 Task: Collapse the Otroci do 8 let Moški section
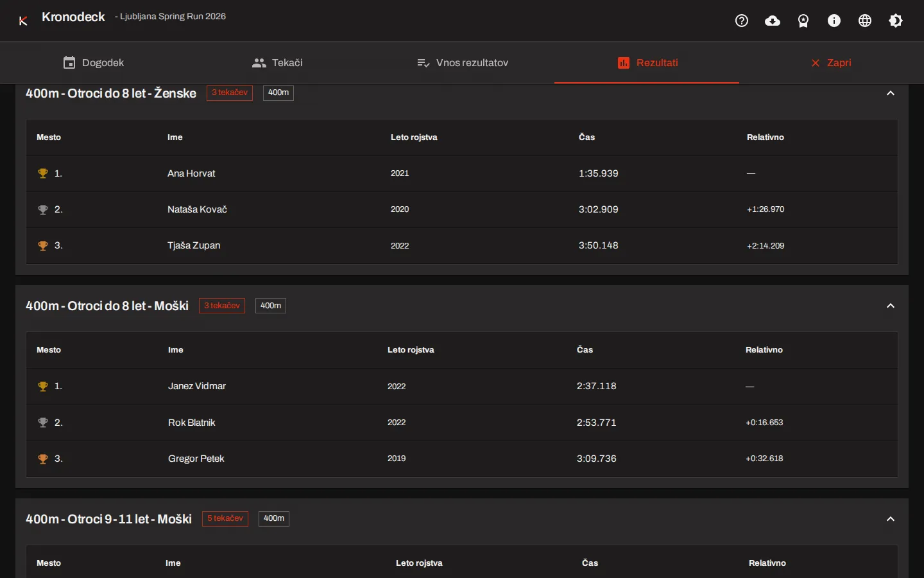pyautogui.click(x=891, y=306)
